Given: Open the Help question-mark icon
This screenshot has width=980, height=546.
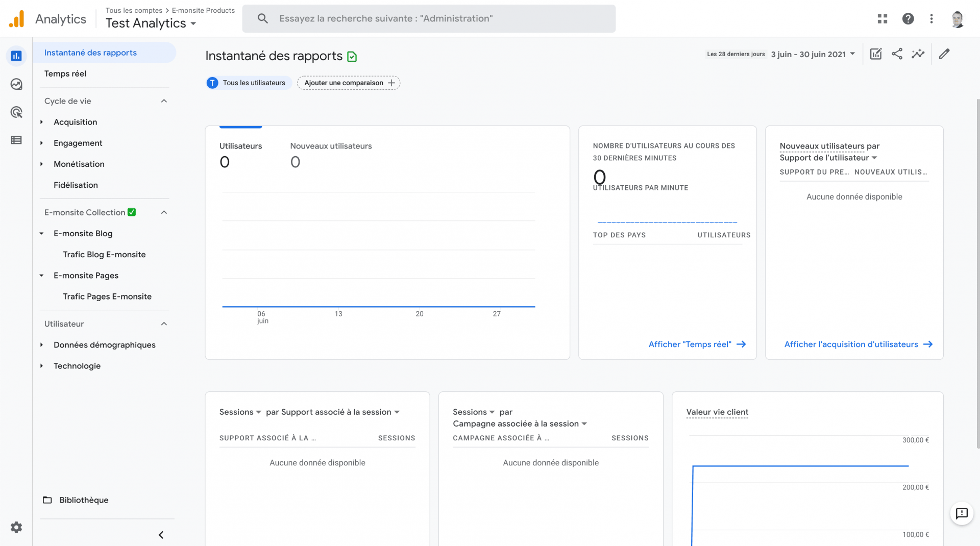Looking at the screenshot, I should (x=908, y=19).
